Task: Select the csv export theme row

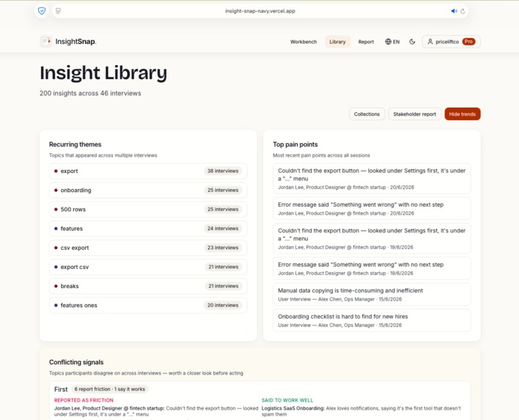Action: [x=148, y=248]
